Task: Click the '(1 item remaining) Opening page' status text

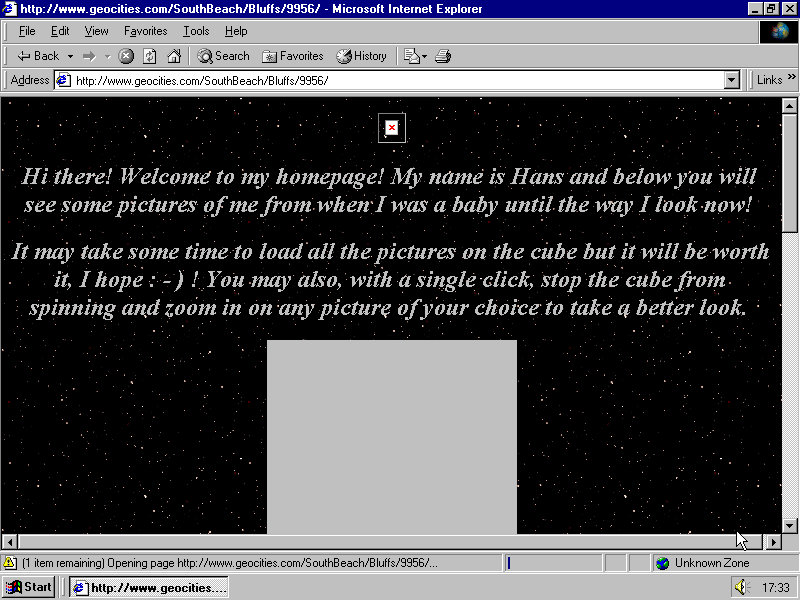Action: click(x=230, y=563)
